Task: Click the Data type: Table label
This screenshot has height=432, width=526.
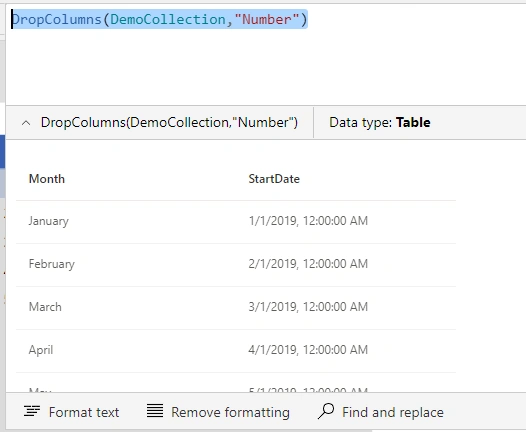Action: (380, 122)
